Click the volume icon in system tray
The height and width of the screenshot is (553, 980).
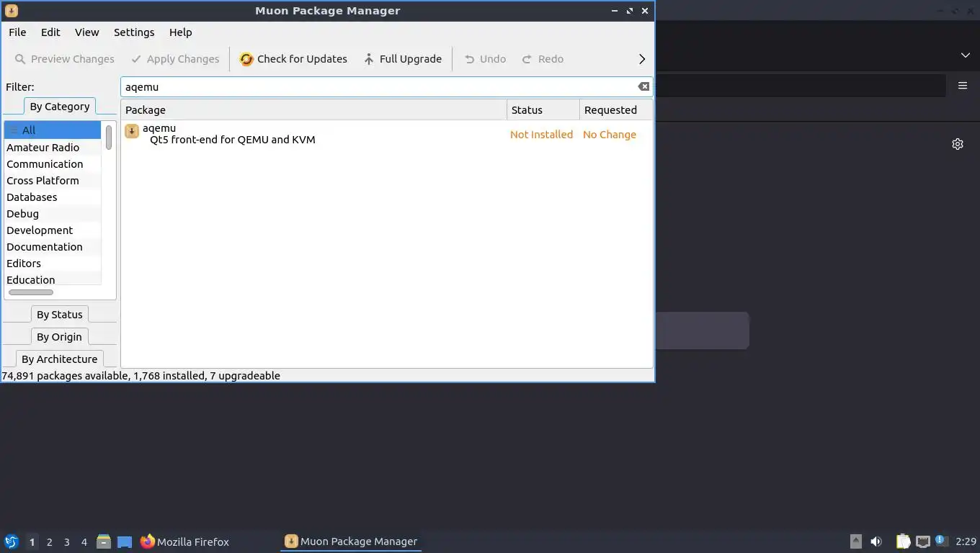876,541
